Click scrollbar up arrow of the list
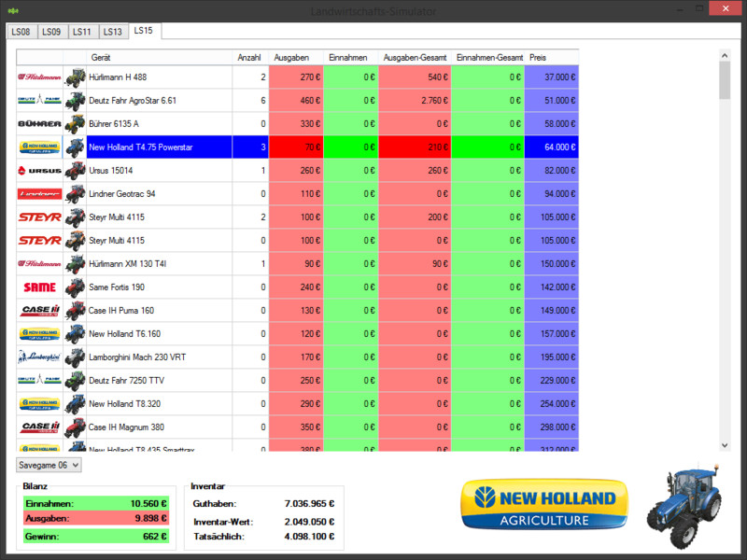Screen dimensions: 747x560 coord(725,56)
